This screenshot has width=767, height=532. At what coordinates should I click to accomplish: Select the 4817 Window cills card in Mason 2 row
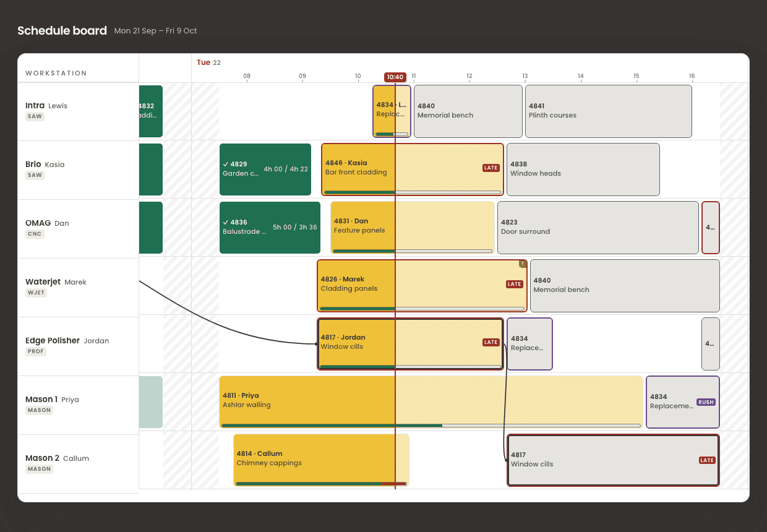[613, 460]
